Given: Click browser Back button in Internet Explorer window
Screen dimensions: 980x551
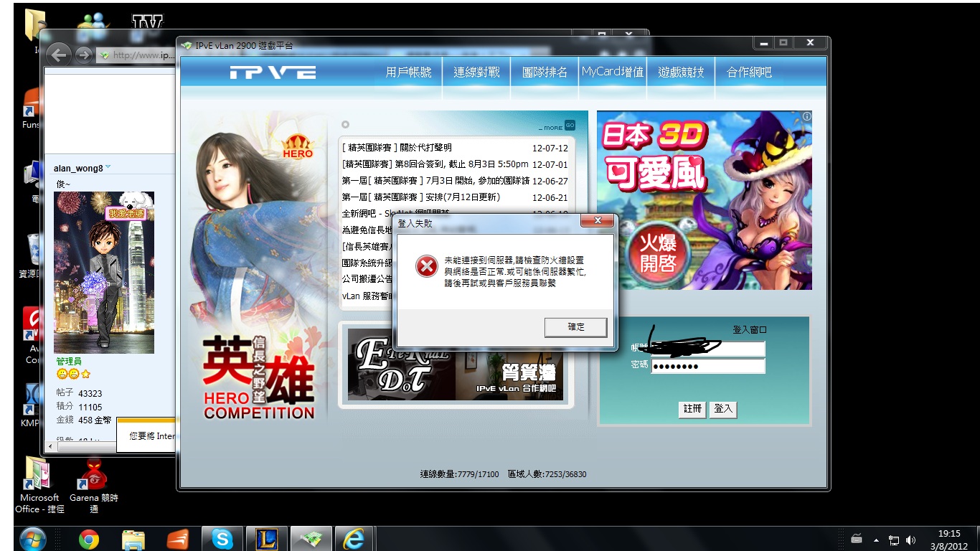Looking at the screenshot, I should 60,55.
